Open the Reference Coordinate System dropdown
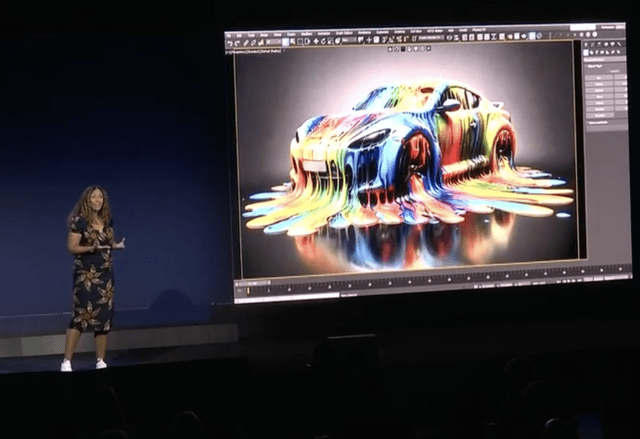The width and height of the screenshot is (640, 439). pyautogui.click(x=349, y=40)
